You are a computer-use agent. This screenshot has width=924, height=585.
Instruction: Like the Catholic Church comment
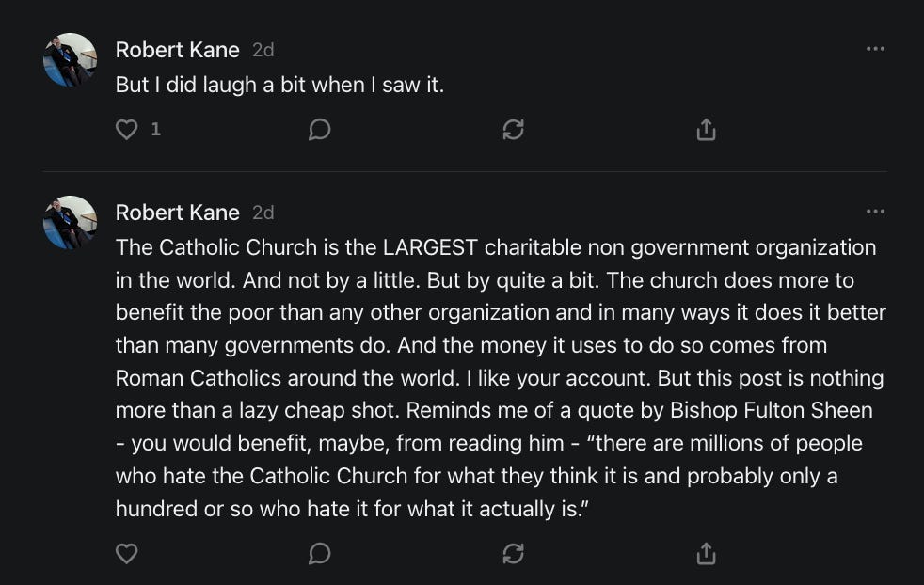[x=127, y=554]
